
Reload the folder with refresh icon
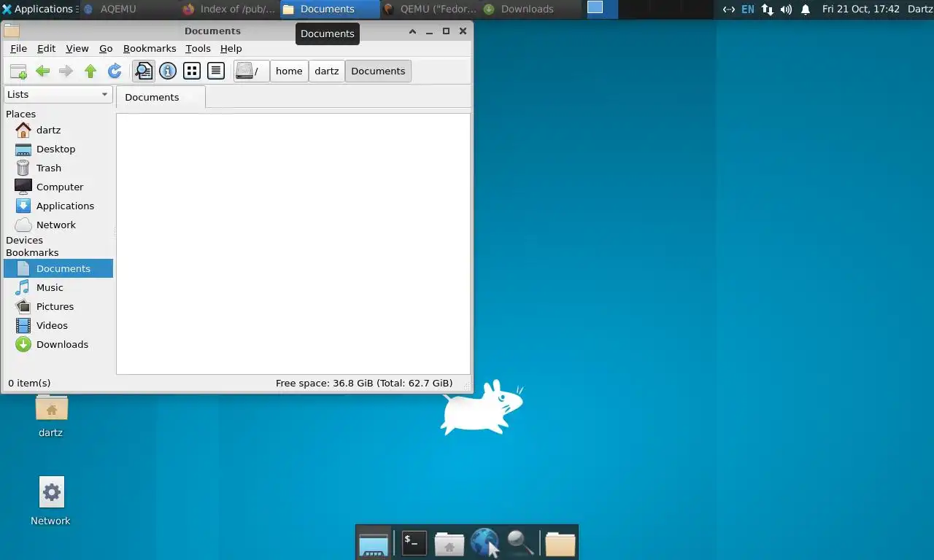[115, 71]
